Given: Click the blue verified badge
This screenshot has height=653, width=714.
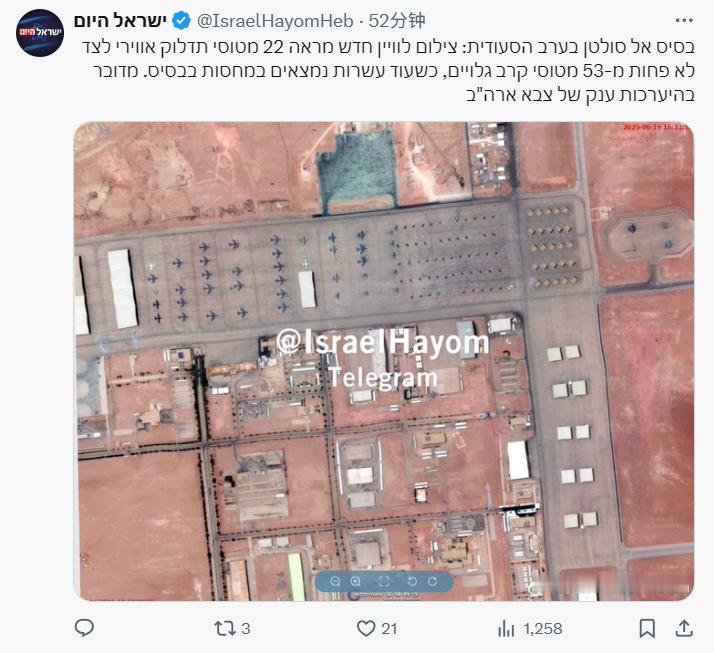Looking at the screenshot, I should point(181,21).
